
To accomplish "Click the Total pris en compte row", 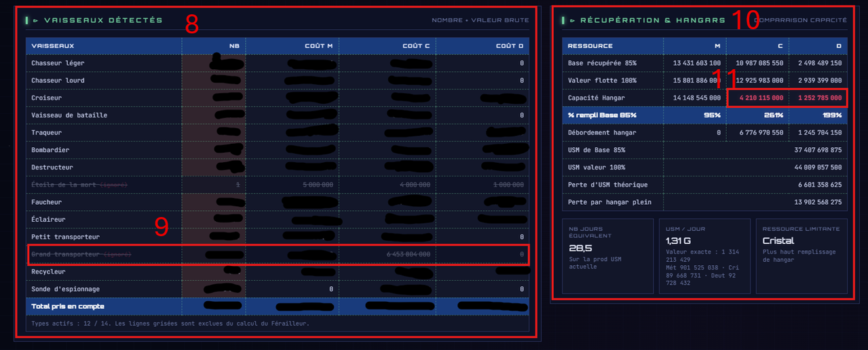I will (x=278, y=307).
